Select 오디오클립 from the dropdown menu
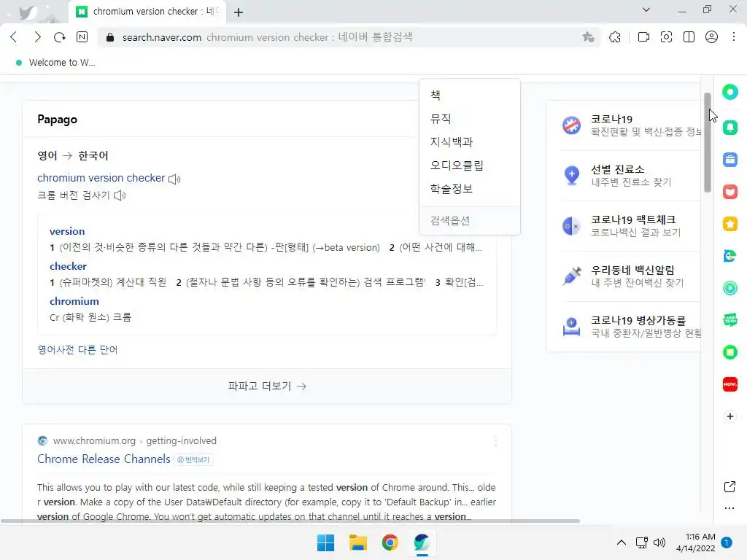747x560 pixels. (469, 165)
